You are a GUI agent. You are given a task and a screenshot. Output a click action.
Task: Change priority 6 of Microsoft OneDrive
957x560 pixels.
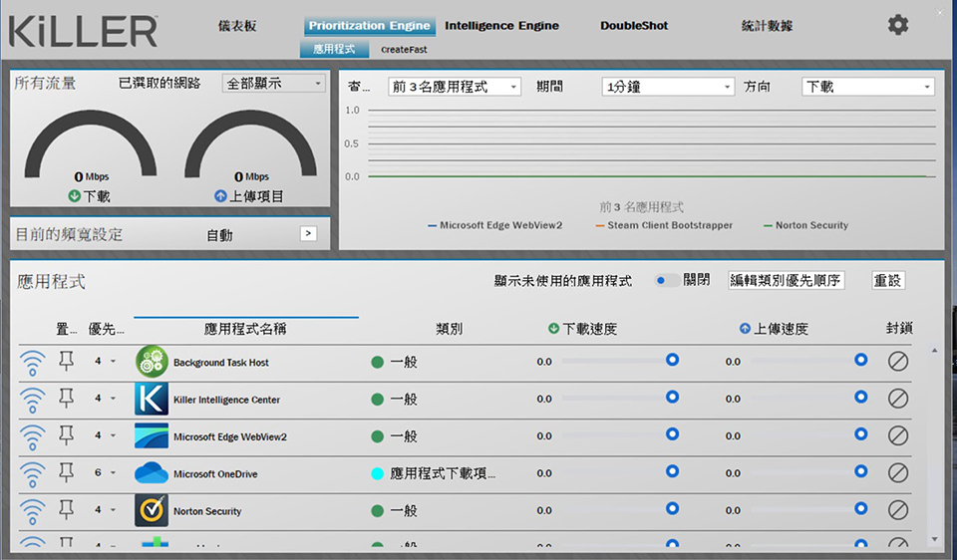point(105,472)
